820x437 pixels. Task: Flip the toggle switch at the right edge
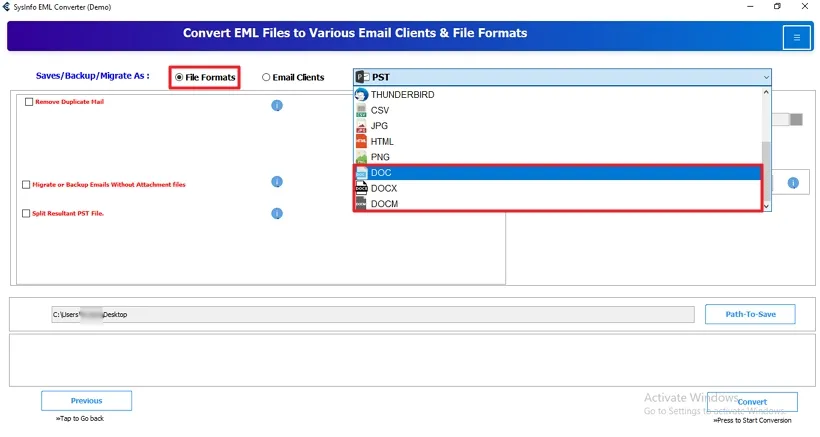click(x=787, y=119)
